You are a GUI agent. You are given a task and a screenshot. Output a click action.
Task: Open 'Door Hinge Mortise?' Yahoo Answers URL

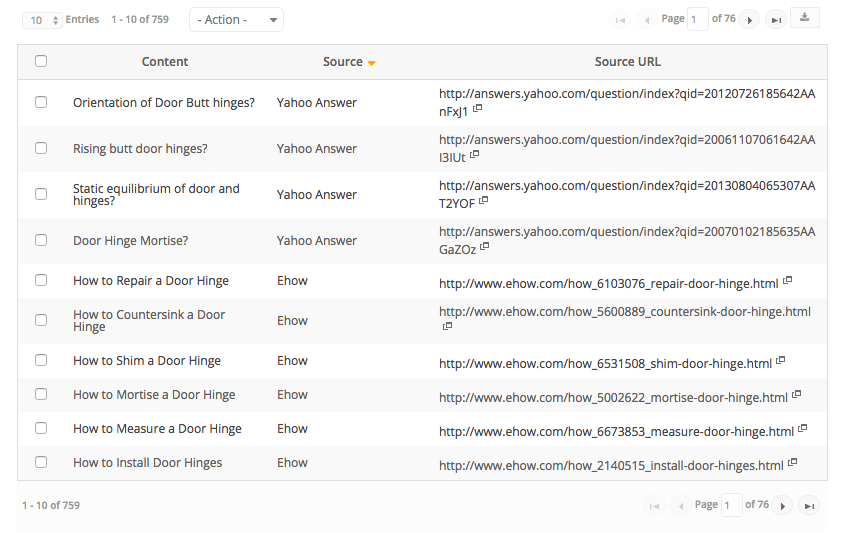click(626, 232)
